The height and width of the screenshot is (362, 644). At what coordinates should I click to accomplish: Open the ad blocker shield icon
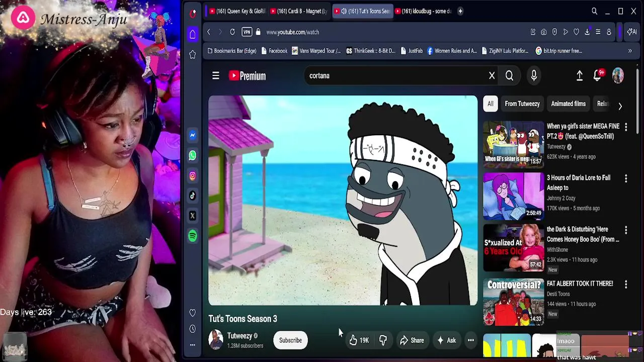[x=554, y=32]
